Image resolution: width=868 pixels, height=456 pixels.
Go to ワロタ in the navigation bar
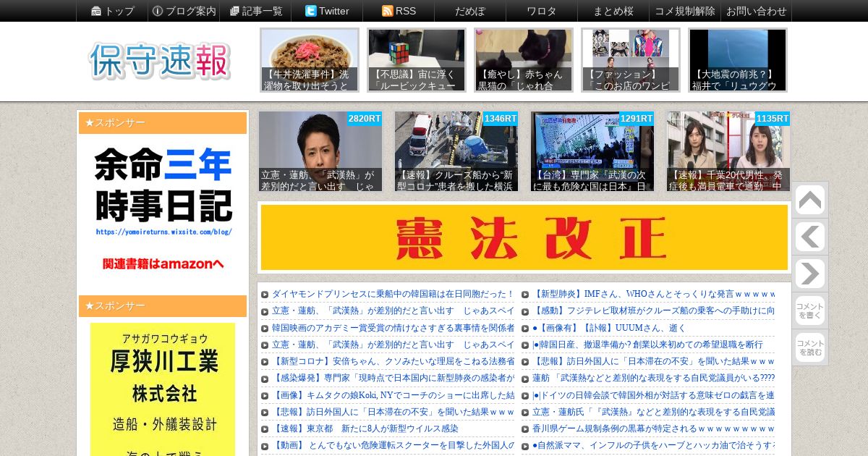click(x=542, y=11)
